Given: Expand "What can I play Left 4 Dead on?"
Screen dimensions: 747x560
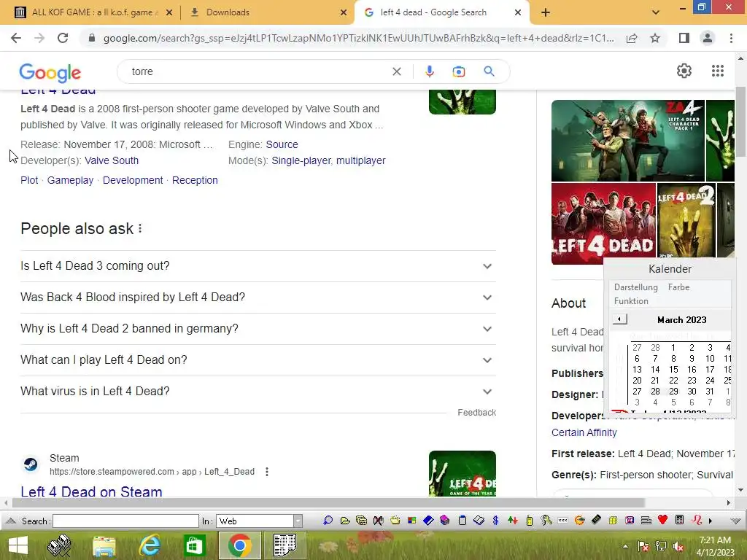Looking at the screenshot, I should (258, 360).
